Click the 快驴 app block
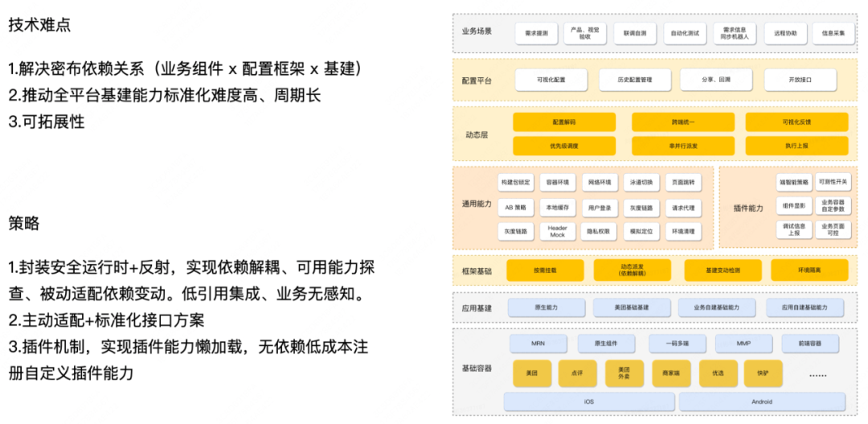The height and width of the screenshot is (424, 868). point(763,373)
